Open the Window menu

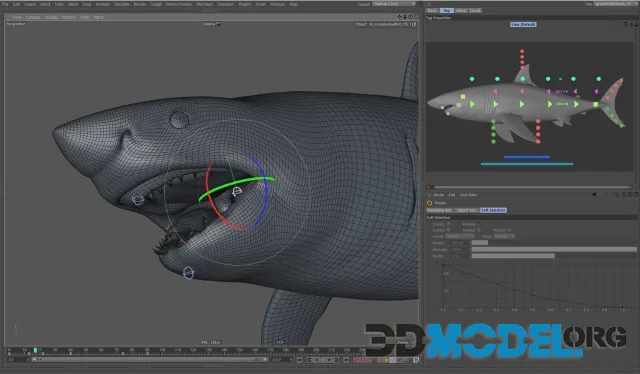pyautogui.click(x=278, y=4)
